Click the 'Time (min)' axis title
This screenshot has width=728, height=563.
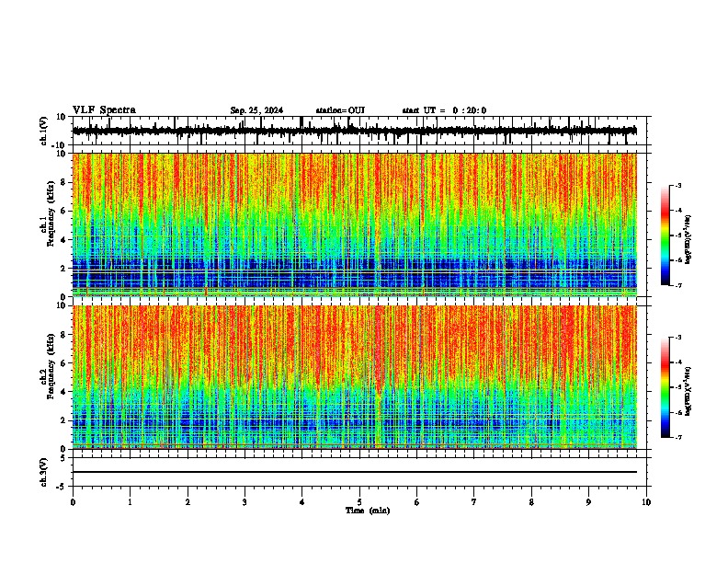[x=368, y=511]
